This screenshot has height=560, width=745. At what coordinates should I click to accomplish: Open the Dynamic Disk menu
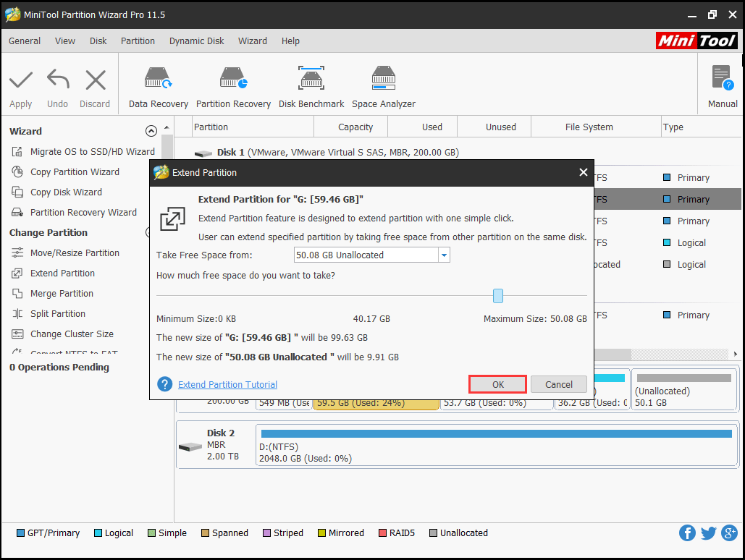pos(196,41)
